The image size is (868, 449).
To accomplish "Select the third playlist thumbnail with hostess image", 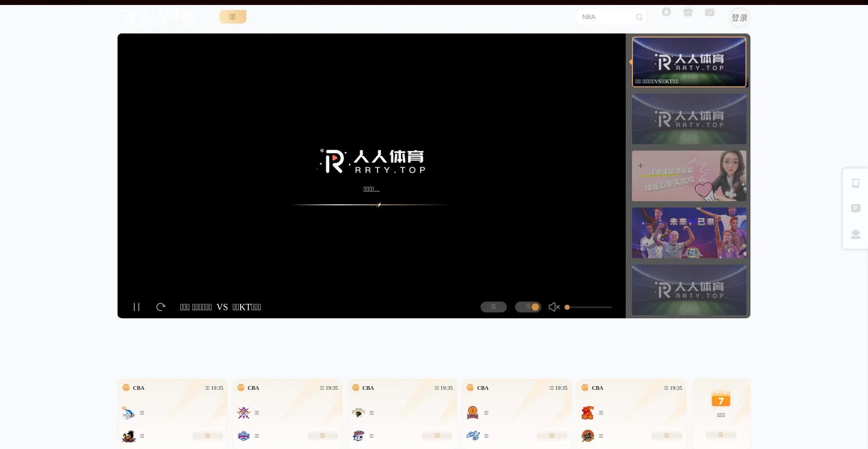I will click(689, 175).
